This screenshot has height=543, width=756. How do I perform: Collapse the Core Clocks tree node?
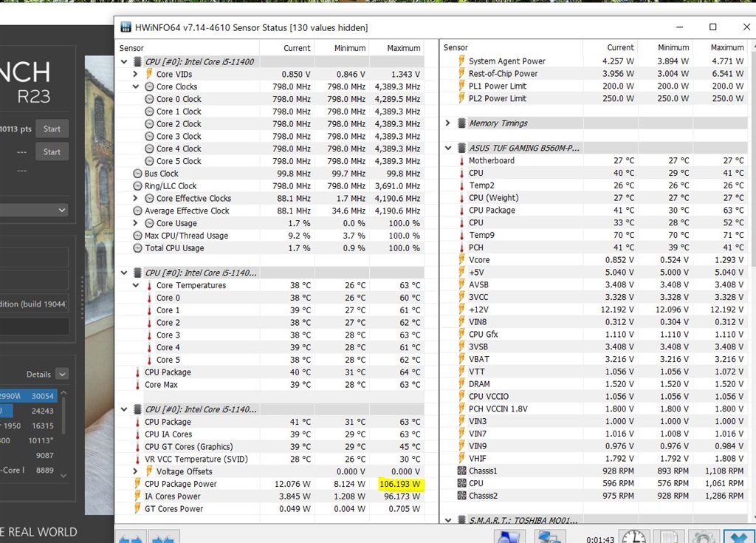[x=136, y=86]
